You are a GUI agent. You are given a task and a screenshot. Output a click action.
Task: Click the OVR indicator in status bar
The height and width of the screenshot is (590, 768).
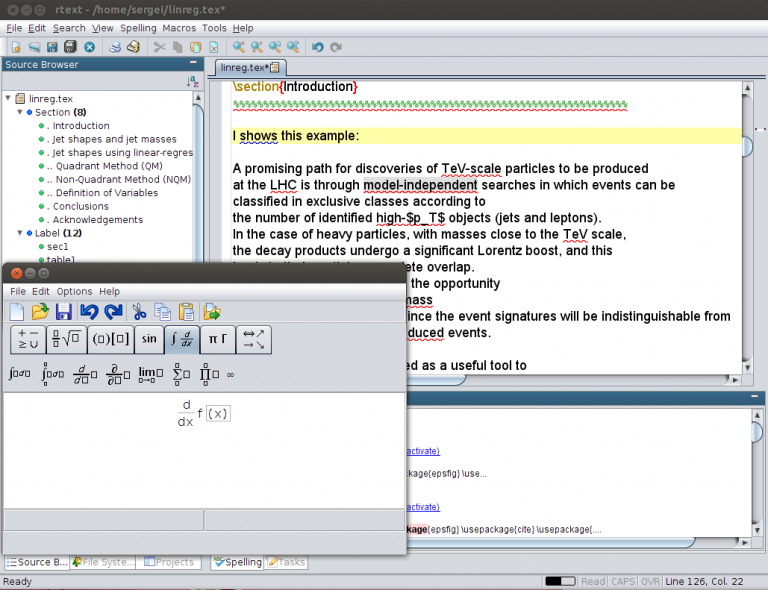point(650,581)
